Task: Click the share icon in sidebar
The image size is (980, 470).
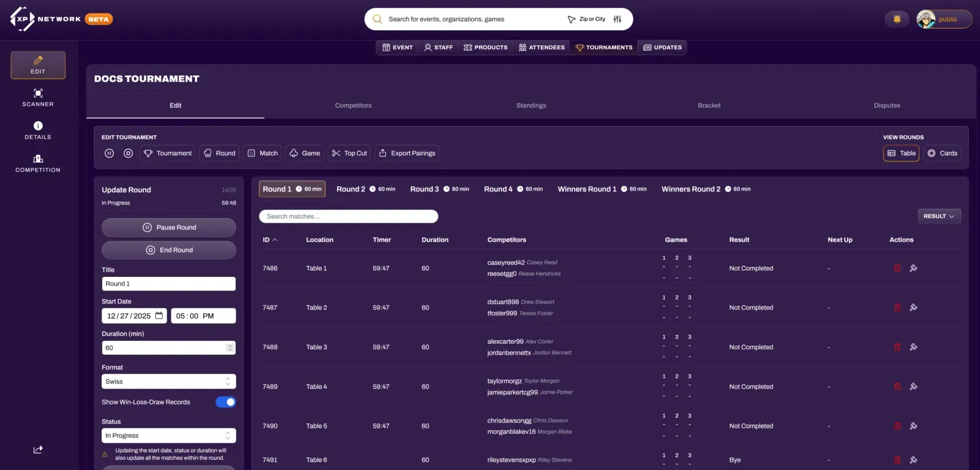Action: coord(38,450)
